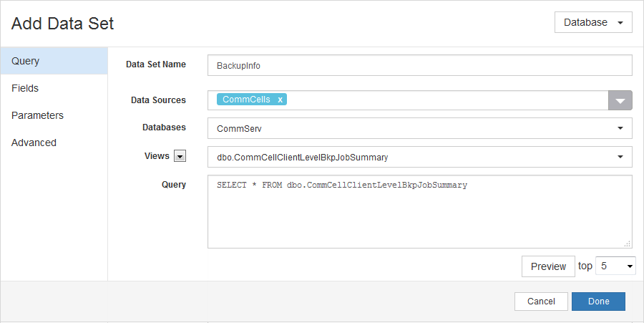644x323 pixels.
Task: Click the Add Data Set heading
Action: tap(63, 24)
